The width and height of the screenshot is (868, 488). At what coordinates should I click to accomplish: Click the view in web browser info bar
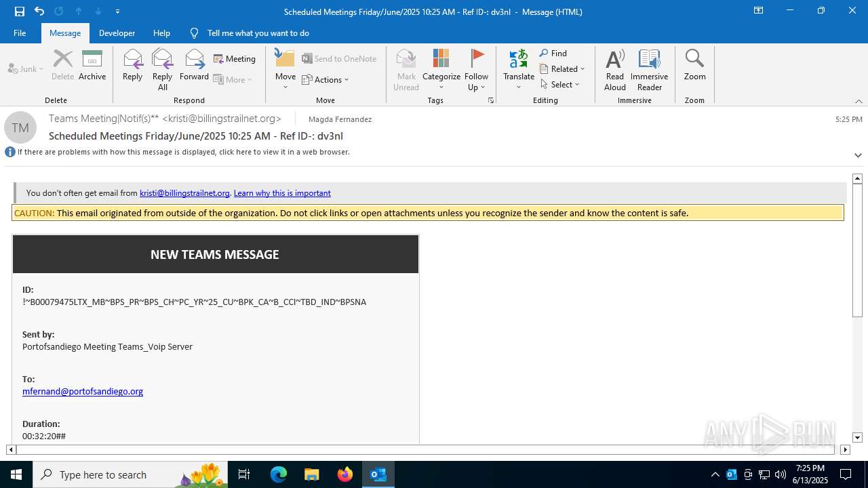pyautogui.click(x=183, y=152)
